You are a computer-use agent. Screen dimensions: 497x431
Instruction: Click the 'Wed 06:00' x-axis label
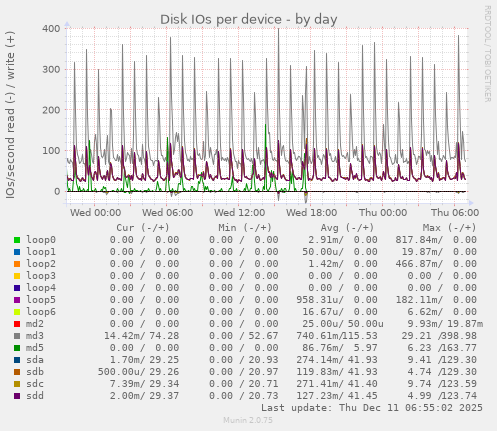[167, 213]
